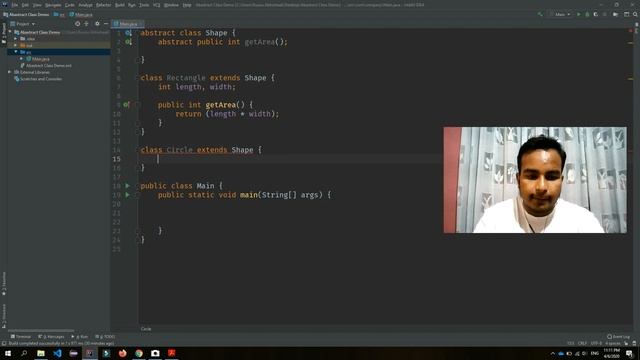
Task: Select the Main.java editor tab
Action: [128, 24]
